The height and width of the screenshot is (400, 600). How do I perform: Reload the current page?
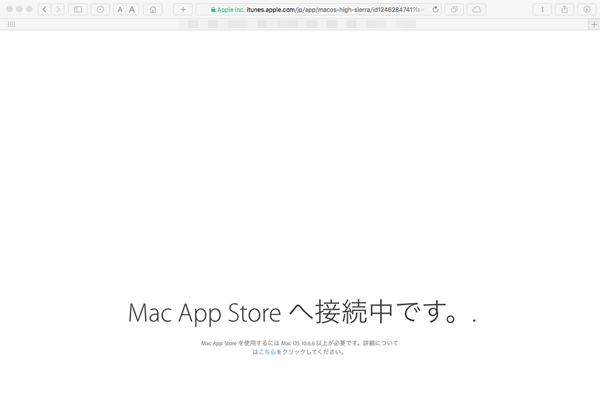click(435, 10)
